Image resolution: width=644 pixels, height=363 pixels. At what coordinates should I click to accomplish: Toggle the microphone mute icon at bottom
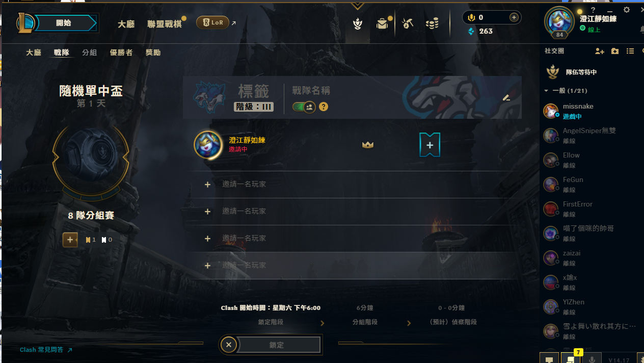[x=592, y=359]
